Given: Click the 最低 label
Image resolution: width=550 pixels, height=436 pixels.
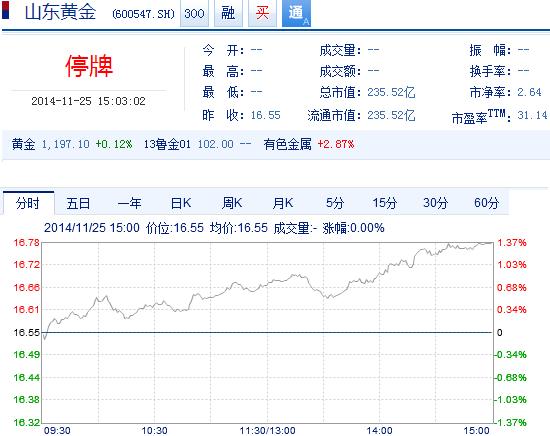Looking at the screenshot, I should click(223, 92).
